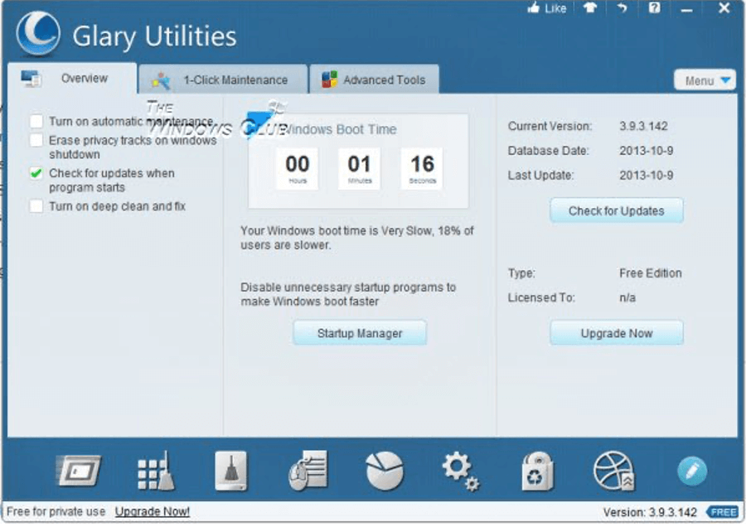The width and height of the screenshot is (756, 532).
Task: Open the recycle bag uninstall icon
Action: [537, 471]
